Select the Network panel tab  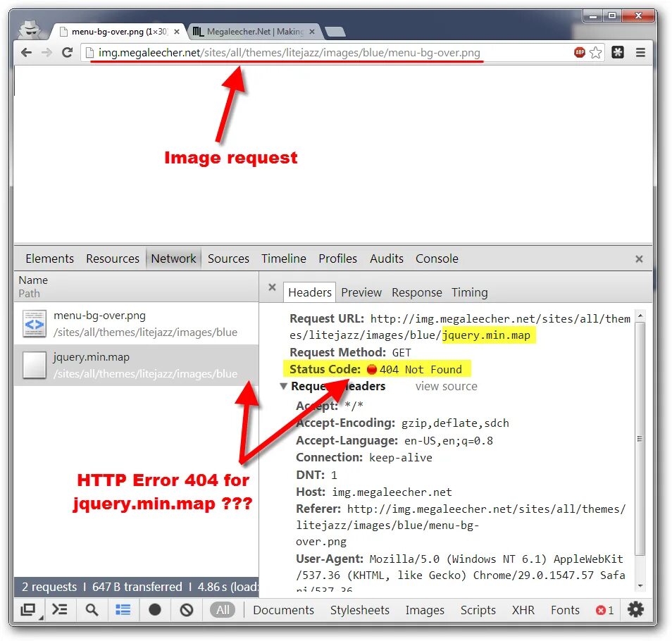click(173, 259)
